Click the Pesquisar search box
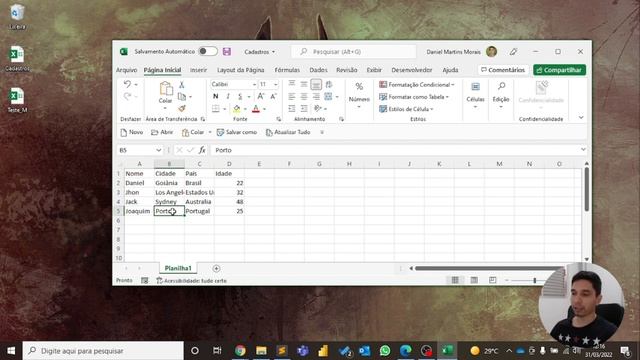Viewport: 640px width, 360px height. [354, 52]
